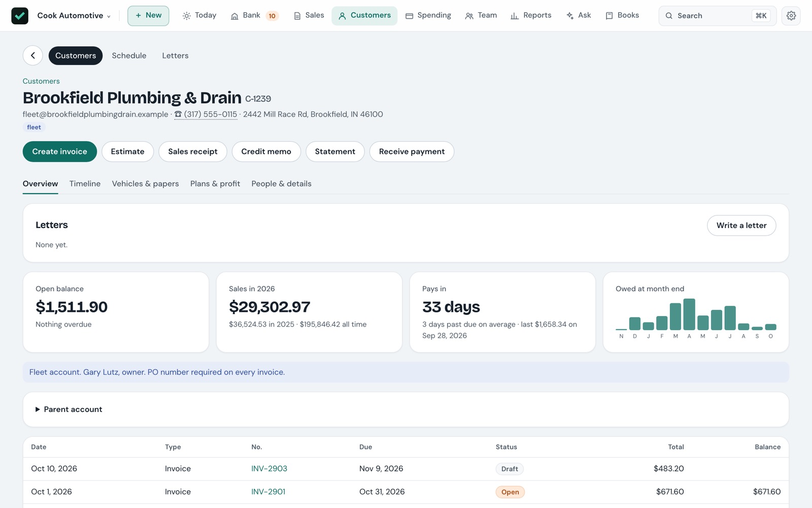Open the Vehicles & papers tab
Viewport: 812px width, 508px height.
tap(145, 184)
